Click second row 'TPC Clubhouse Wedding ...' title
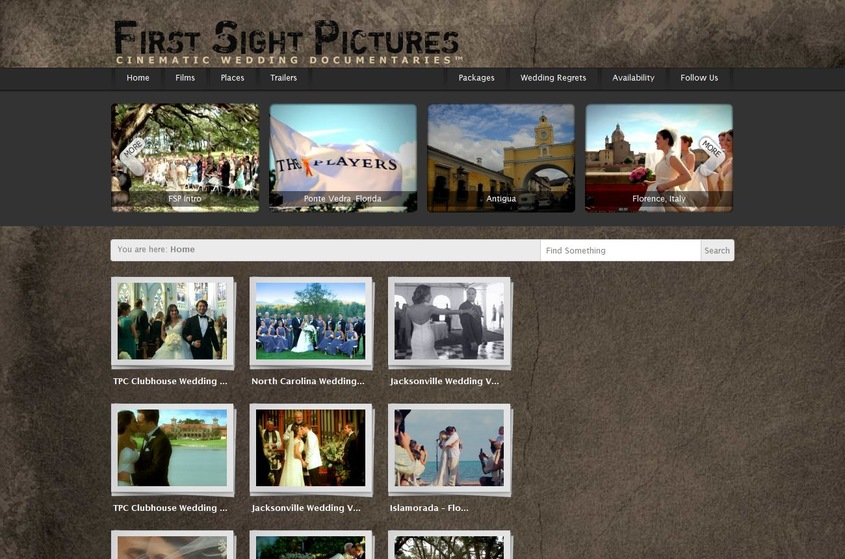This screenshot has height=559, width=845. (170, 508)
